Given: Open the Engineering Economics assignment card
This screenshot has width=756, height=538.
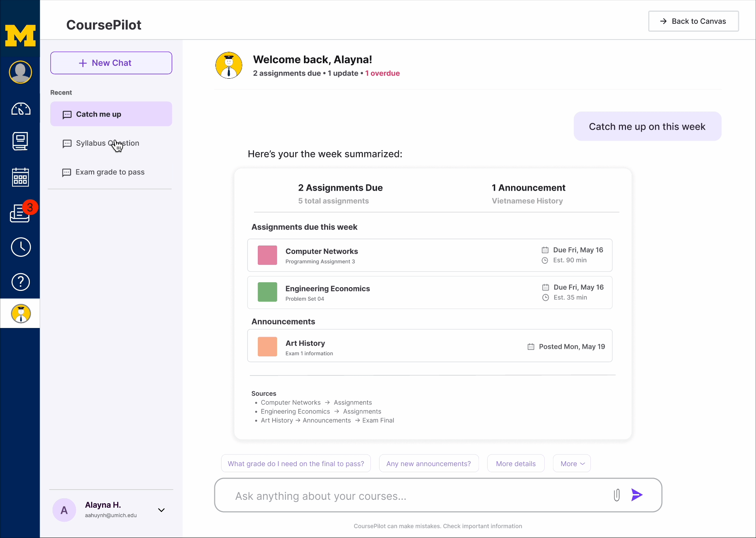Looking at the screenshot, I should click(430, 292).
